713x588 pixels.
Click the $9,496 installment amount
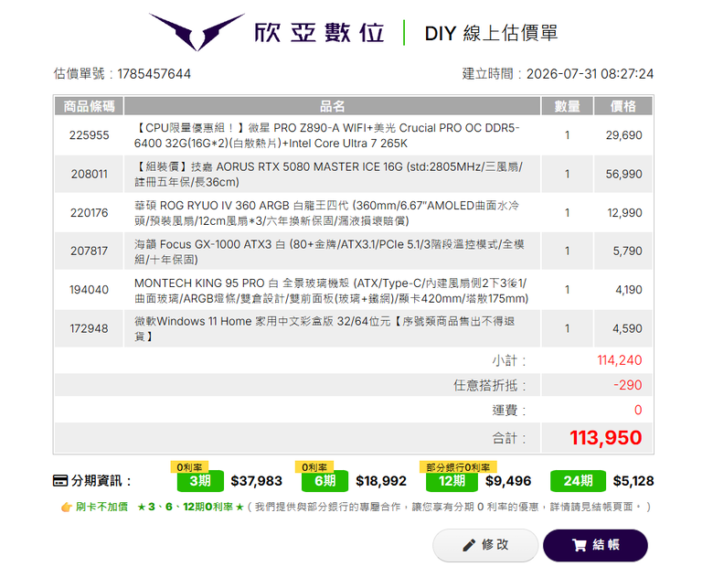508,481
